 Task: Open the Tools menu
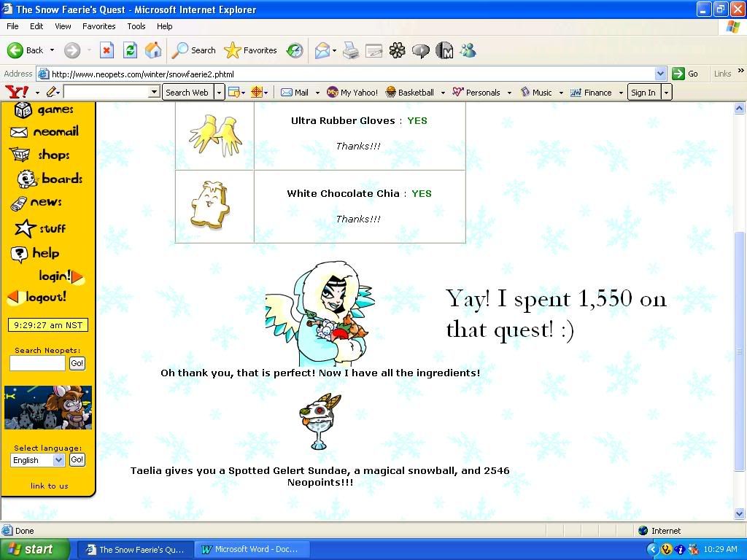point(136,26)
